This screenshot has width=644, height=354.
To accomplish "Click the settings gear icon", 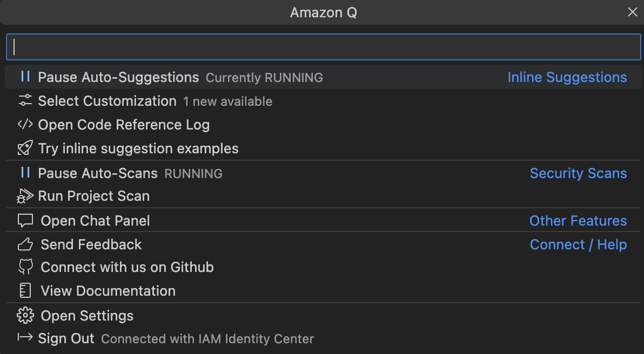I will 24,315.
